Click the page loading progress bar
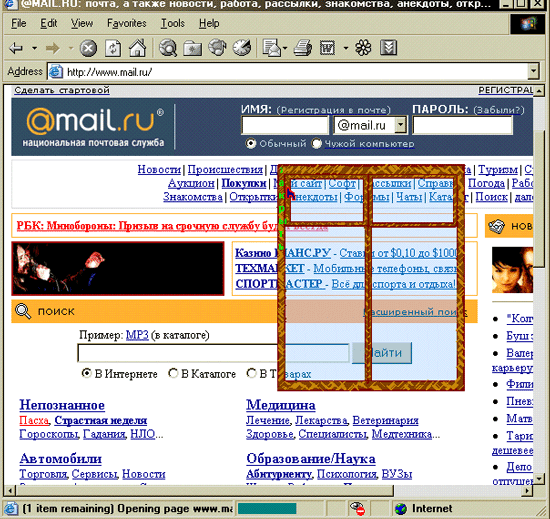Viewport: 550px width, 519px height. [267, 508]
